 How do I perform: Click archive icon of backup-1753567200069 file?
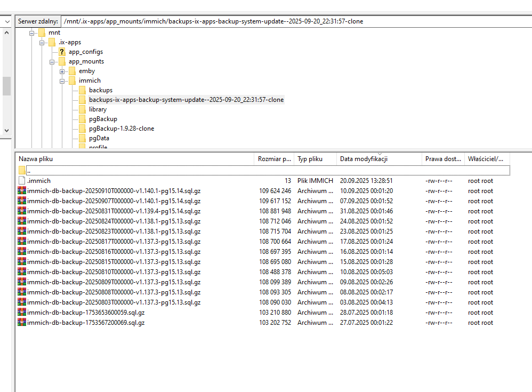pos(22,323)
